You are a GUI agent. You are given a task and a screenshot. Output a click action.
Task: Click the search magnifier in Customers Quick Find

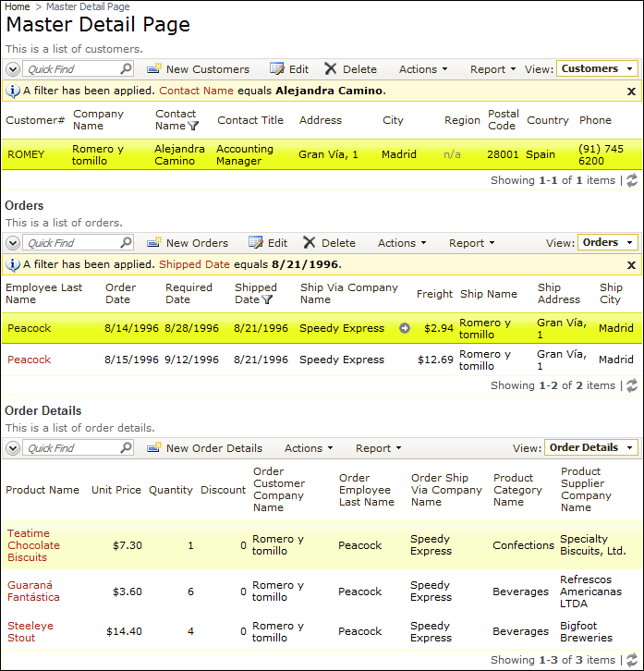[x=126, y=69]
